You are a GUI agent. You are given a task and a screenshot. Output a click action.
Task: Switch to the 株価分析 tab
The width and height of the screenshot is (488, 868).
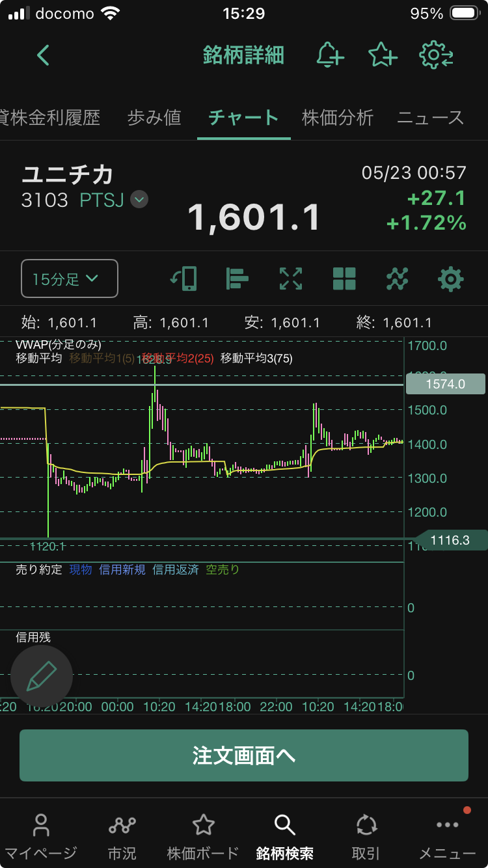[338, 118]
